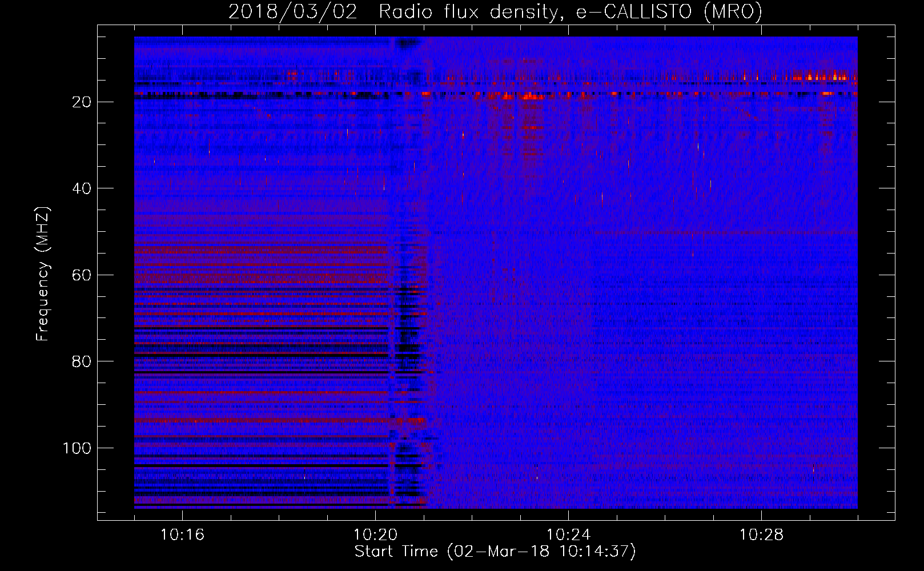The width and height of the screenshot is (924, 571).
Task: Click the '10:24' time tick label
Action: 568,535
